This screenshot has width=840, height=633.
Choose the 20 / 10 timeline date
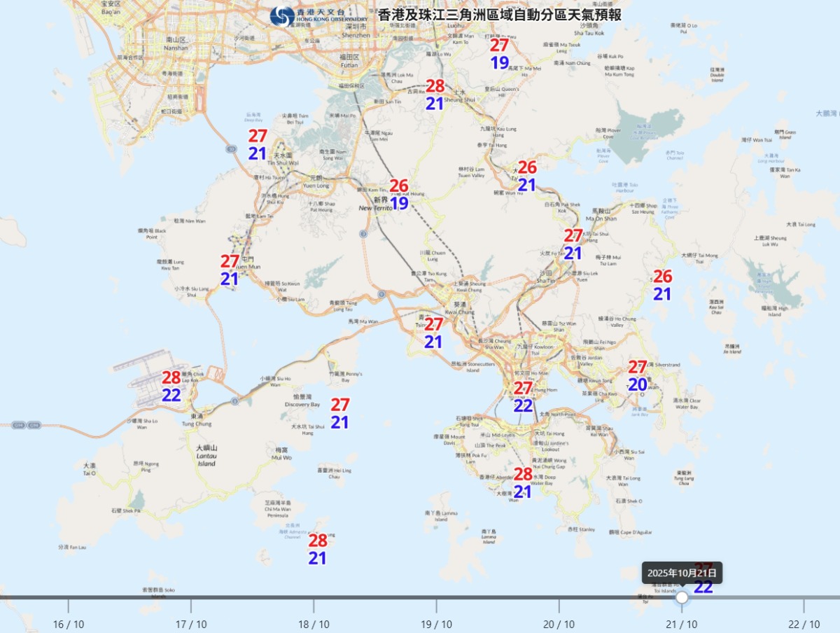point(559,624)
